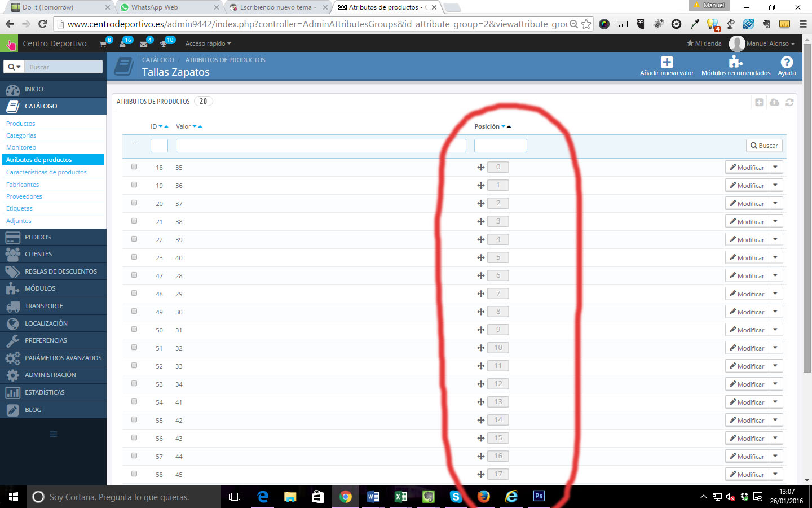Open Características de productos submenu item
Screen dimensions: 812x508
click(46, 172)
